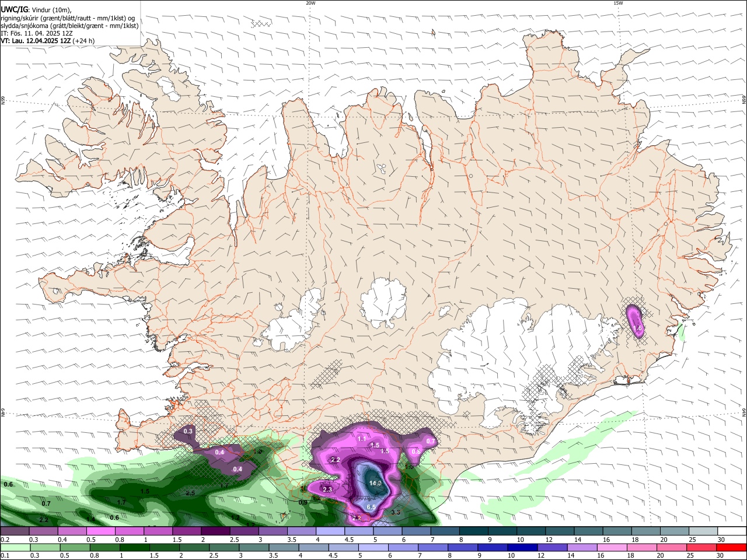The height and width of the screenshot is (560, 747).
Task: Select lower legend swatch between 3 and 3.5
Action: pos(255,548)
